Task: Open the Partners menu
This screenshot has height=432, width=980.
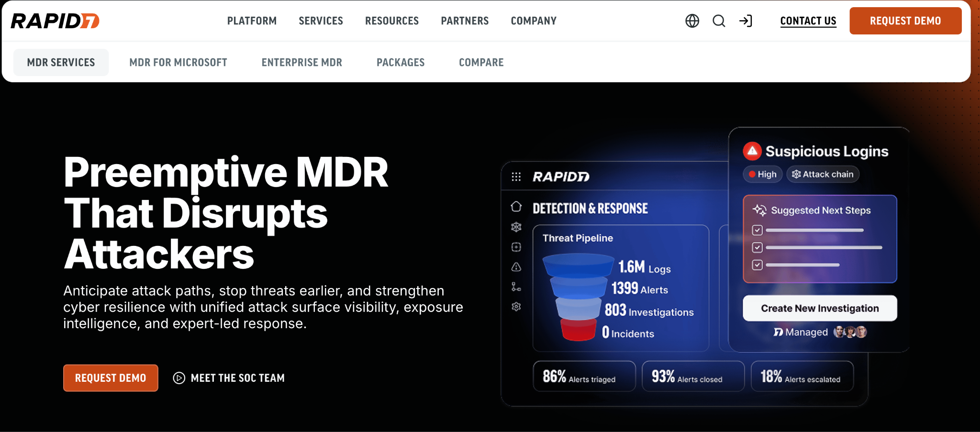Action: click(x=465, y=21)
